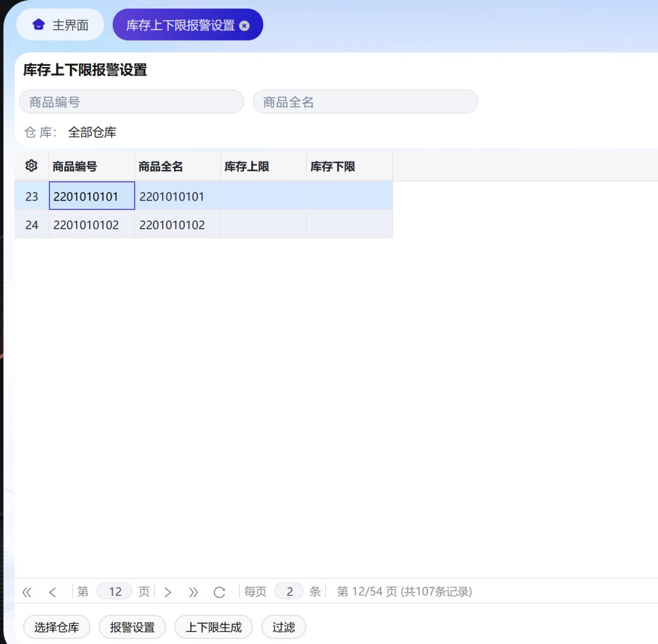
Task: Close the 库存上下限报警设置 tab
Action: click(x=244, y=26)
